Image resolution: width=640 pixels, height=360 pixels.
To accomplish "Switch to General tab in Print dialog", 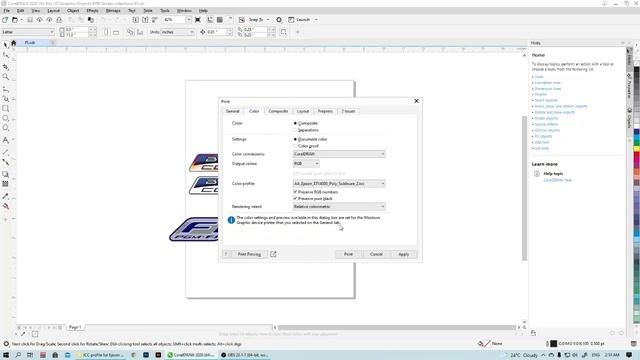I will tap(233, 111).
